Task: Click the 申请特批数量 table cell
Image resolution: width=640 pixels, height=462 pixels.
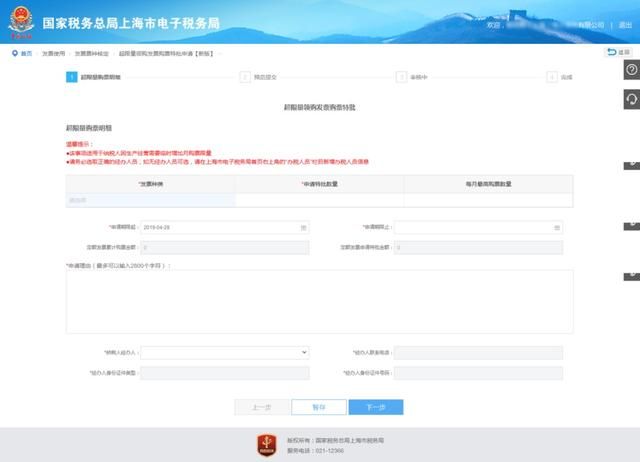Action: coord(319,200)
